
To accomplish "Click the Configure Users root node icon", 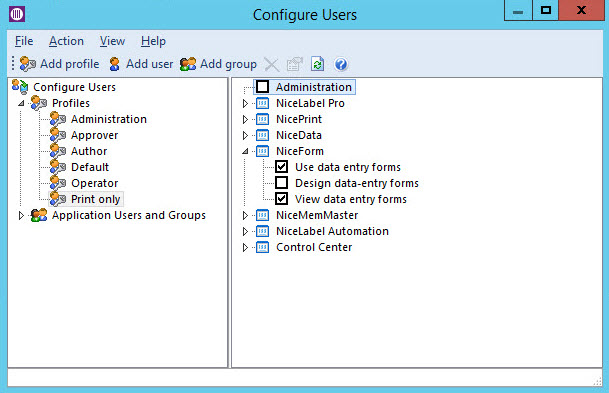I will pyautogui.click(x=20, y=87).
